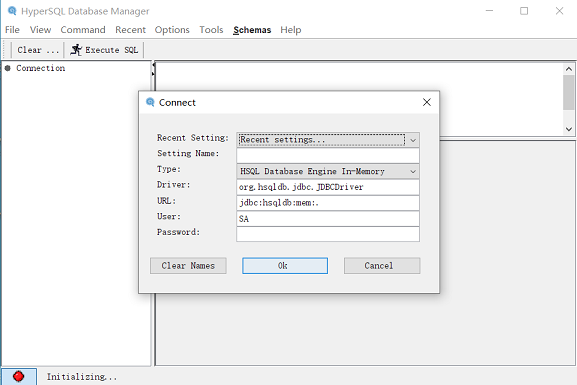Click the Execute SQL running-man icon

76,50
